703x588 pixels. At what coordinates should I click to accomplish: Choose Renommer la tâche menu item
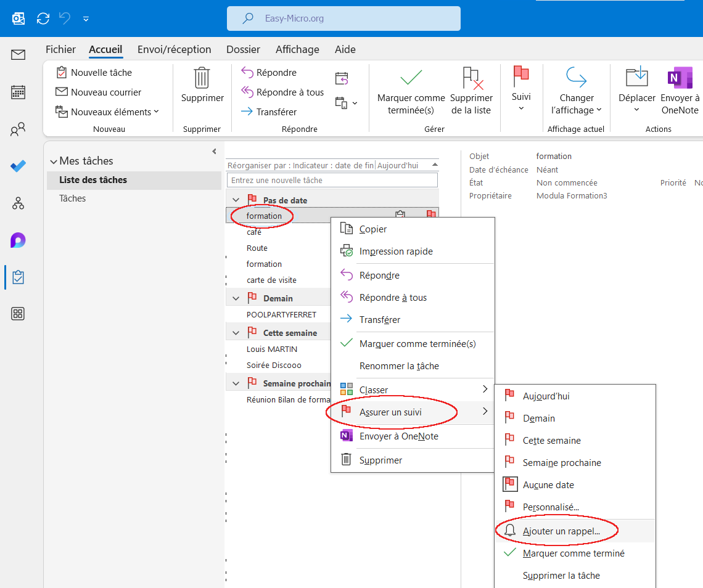coord(413,366)
